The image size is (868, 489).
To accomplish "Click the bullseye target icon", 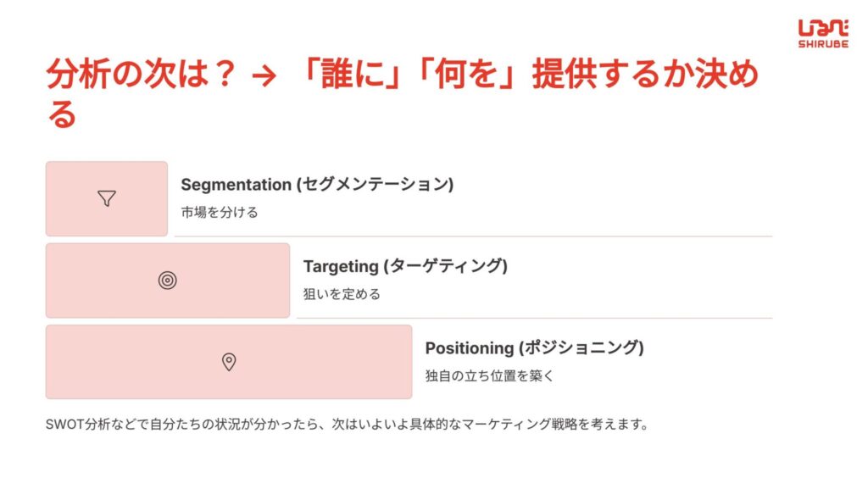I will (167, 281).
